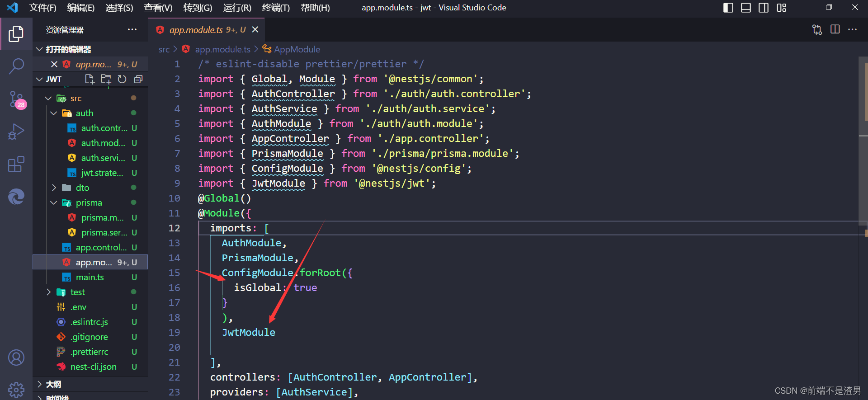Toggle secondary side bar layout icon
The image size is (868, 400).
tap(764, 8)
